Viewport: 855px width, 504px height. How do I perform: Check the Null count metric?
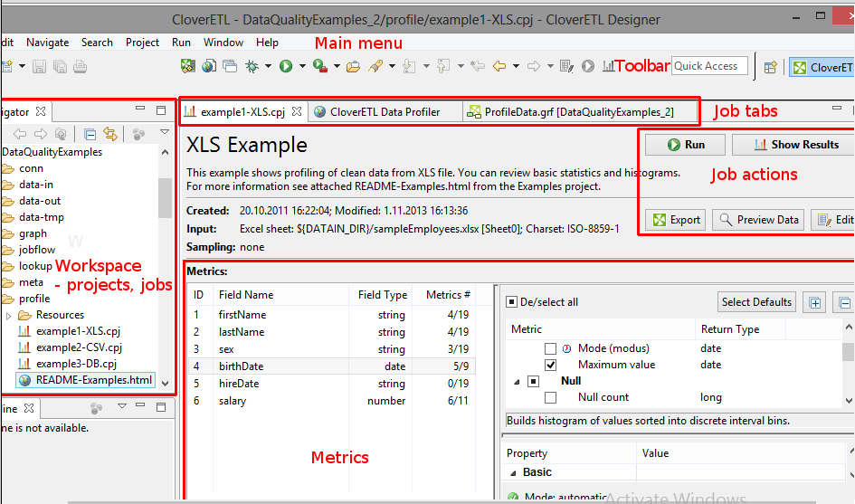tap(550, 397)
